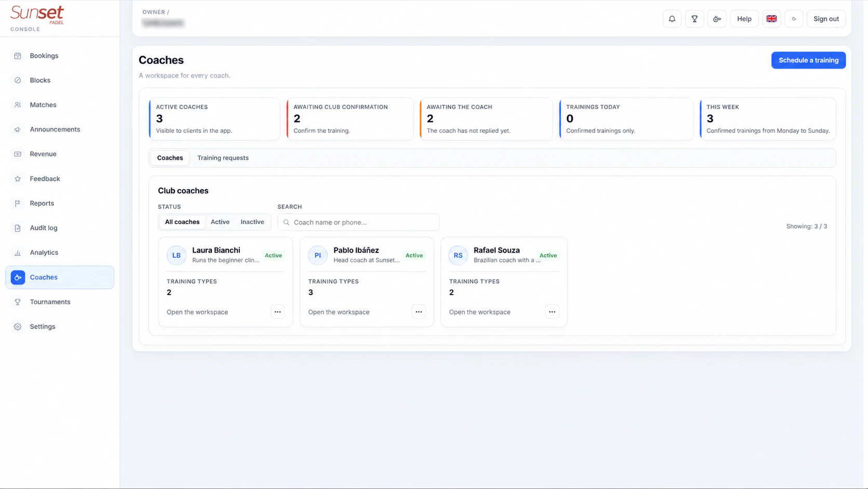Filter coaches by Inactive status
This screenshot has height=489, width=868.
coord(252,222)
